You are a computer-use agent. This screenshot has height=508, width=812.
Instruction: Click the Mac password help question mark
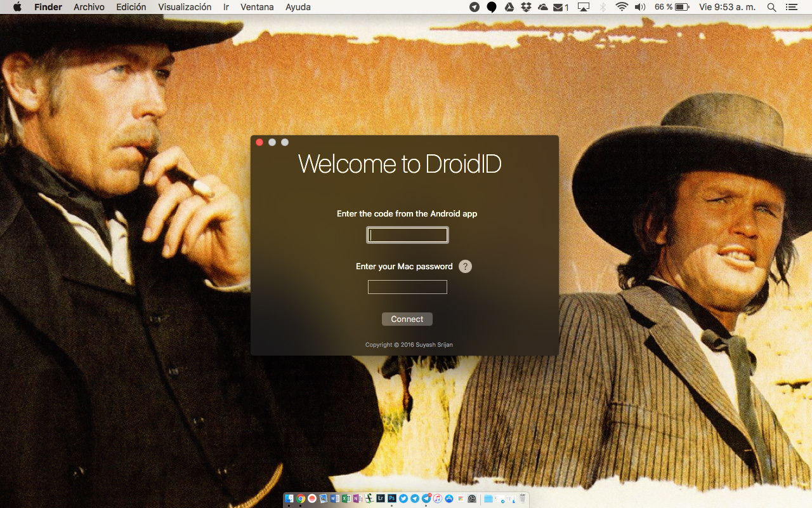(465, 267)
